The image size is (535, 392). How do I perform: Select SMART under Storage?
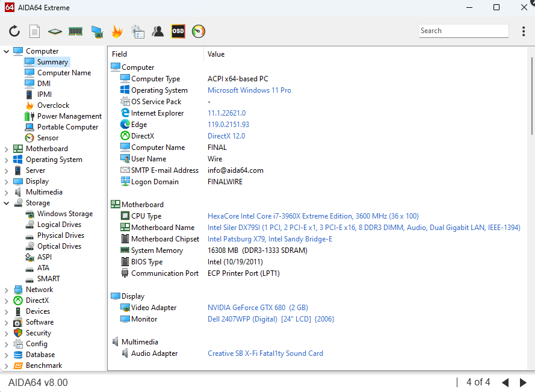[x=48, y=279]
